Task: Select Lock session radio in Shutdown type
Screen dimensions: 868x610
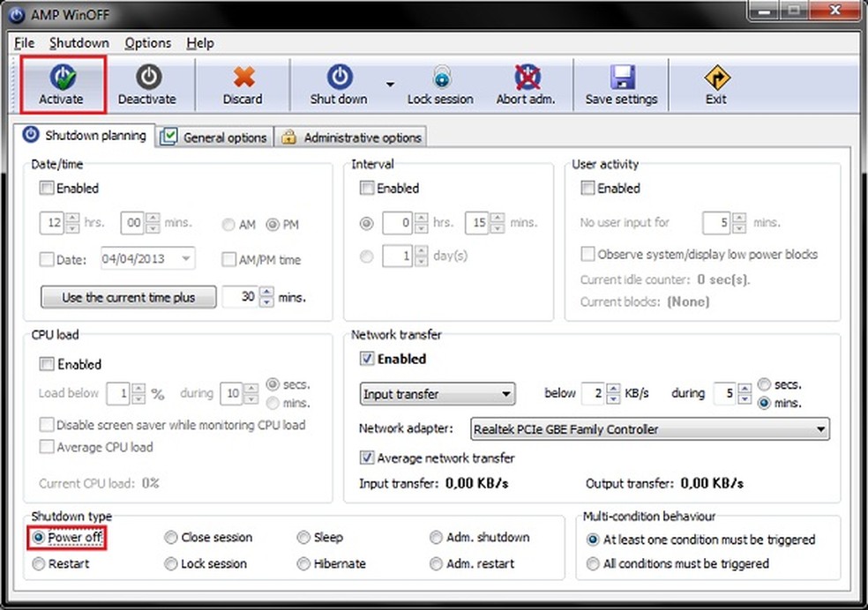Action: point(171,564)
